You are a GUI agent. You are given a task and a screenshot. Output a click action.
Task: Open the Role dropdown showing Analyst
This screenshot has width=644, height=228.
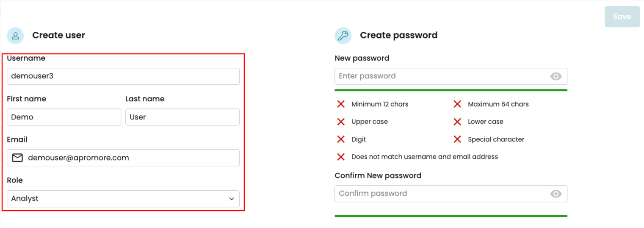[x=119, y=199]
